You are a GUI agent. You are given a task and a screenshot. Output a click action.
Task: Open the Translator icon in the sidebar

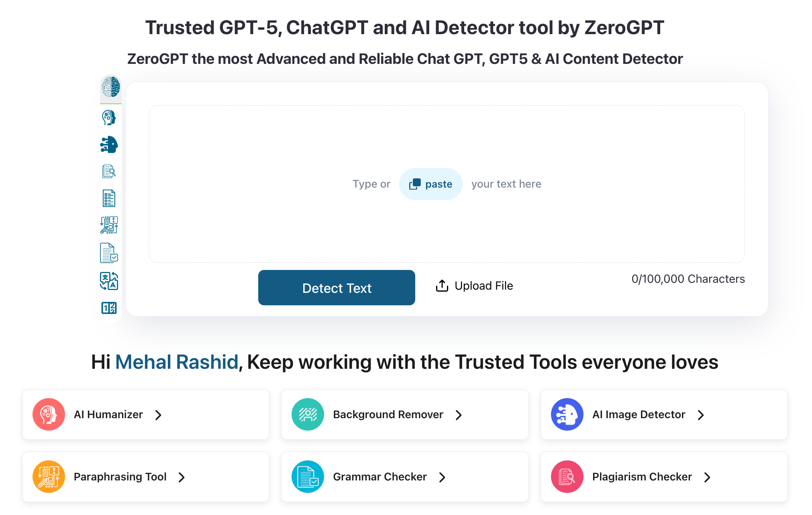click(x=110, y=281)
